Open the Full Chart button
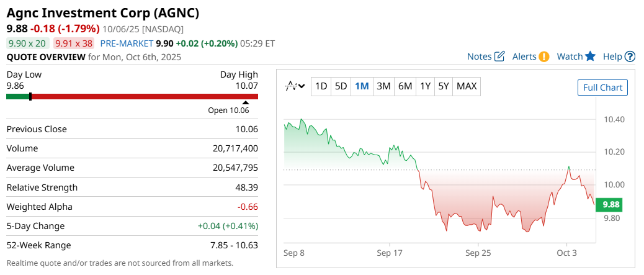Screen dimensions: 644x275 click(602, 88)
